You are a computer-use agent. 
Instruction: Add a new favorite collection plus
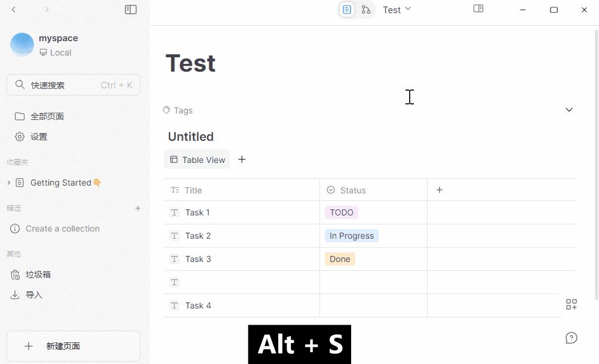click(138, 208)
